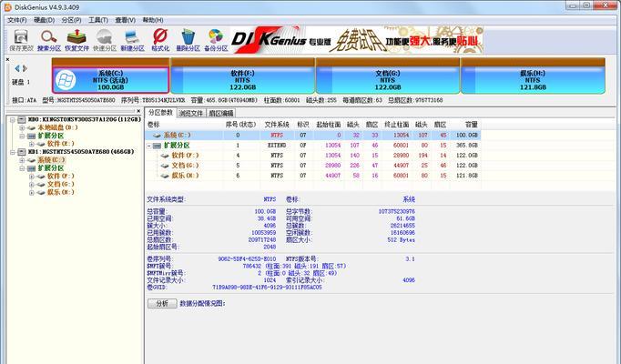621x364 pixels.
Task: Switch to the 分区参数 tab
Action: coord(160,113)
